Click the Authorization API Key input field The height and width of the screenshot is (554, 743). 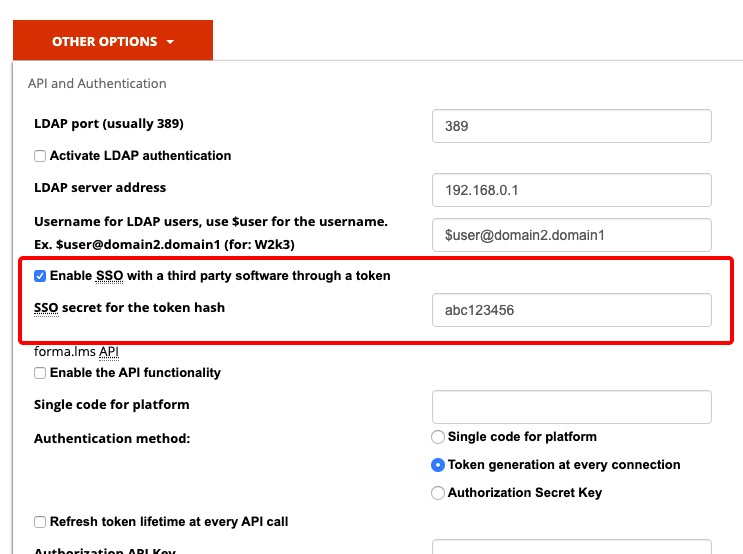(571, 547)
